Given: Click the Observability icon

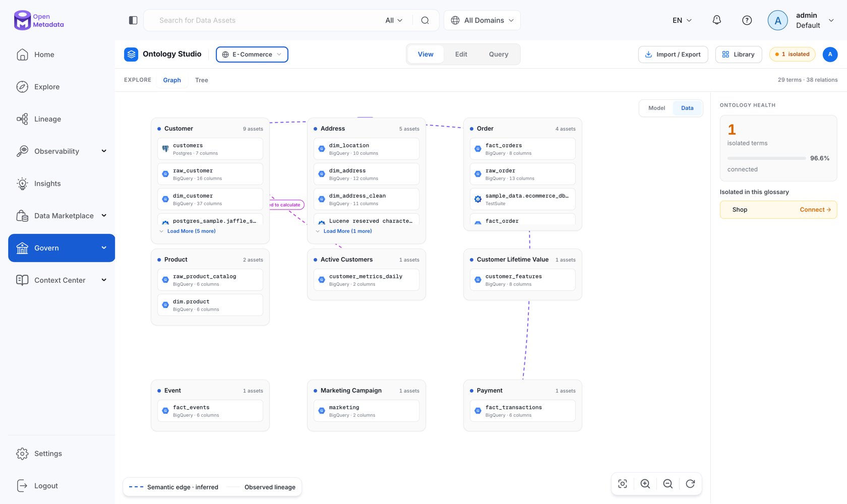Looking at the screenshot, I should (x=22, y=151).
